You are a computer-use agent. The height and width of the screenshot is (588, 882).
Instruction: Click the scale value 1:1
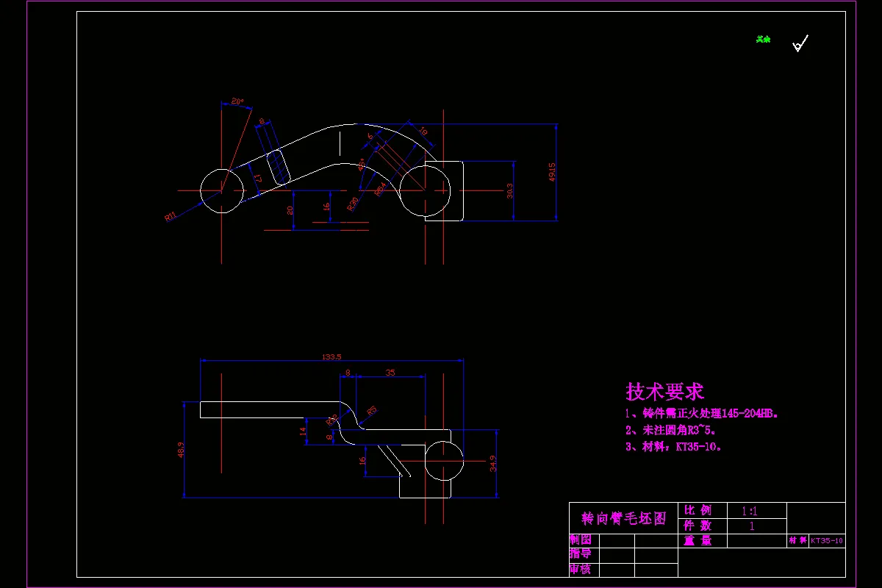point(750,511)
